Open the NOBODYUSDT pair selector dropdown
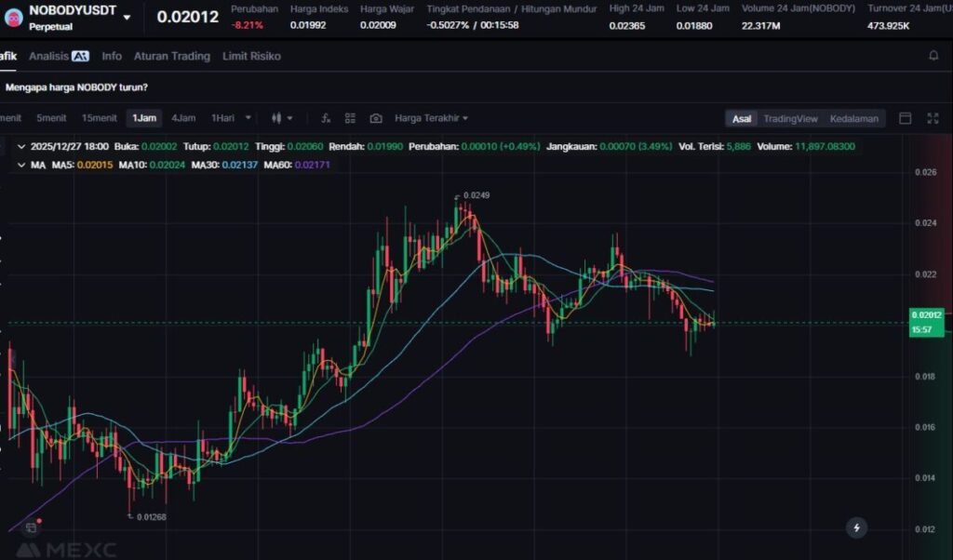Viewport: 953px width, 560px height. [x=127, y=17]
